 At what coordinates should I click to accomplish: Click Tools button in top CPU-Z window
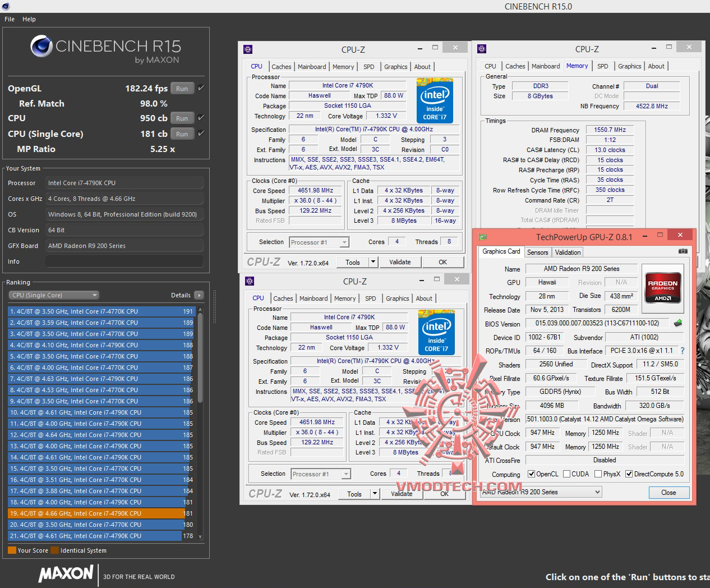[x=353, y=262]
